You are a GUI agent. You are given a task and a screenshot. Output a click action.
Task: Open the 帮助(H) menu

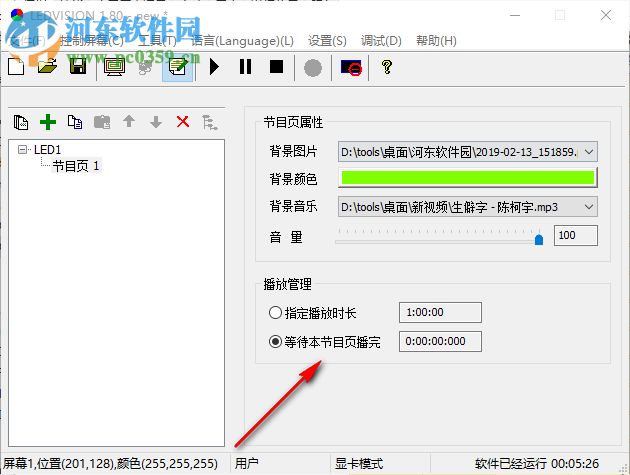click(x=436, y=41)
